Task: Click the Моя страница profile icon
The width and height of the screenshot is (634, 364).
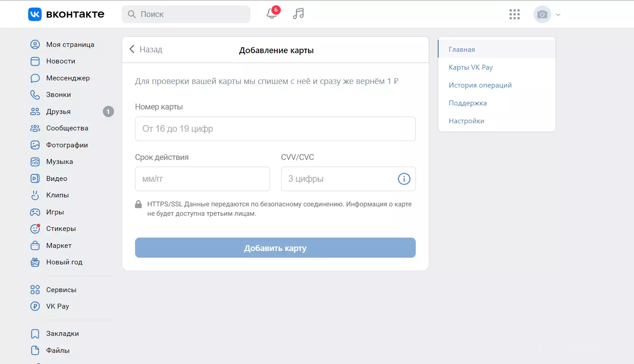Action: coord(35,45)
